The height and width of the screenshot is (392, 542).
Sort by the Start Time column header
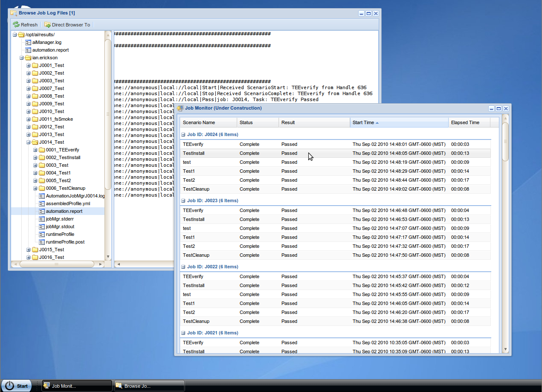399,122
